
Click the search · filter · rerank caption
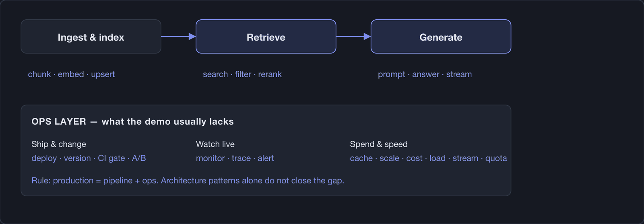coord(242,74)
